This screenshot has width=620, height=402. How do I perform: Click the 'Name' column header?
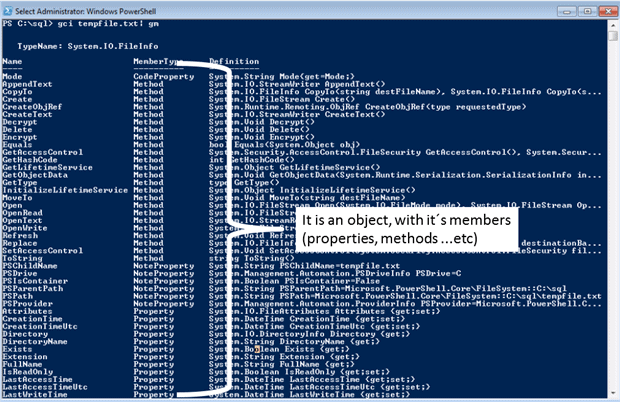(x=12, y=61)
